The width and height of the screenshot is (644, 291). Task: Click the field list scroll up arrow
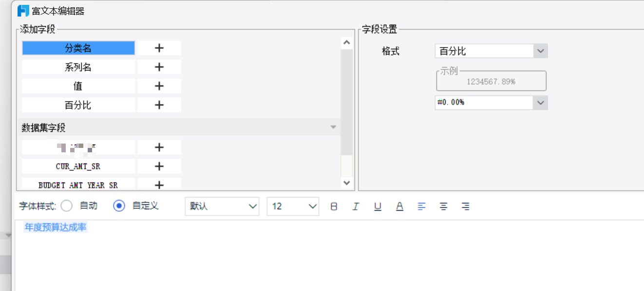(347, 43)
